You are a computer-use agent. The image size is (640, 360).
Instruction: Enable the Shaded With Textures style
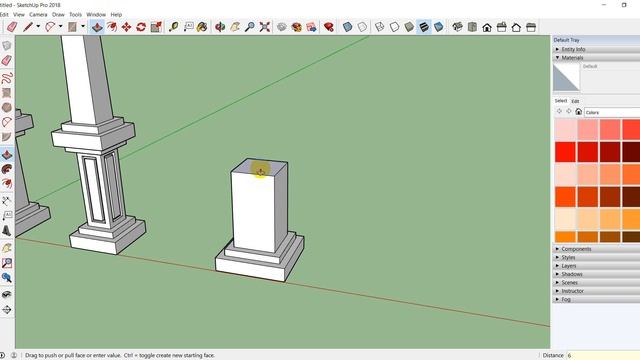pos(424,27)
